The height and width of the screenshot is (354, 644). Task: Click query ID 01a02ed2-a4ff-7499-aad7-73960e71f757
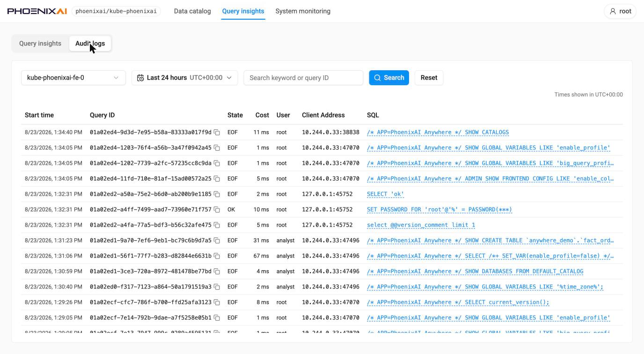point(151,210)
